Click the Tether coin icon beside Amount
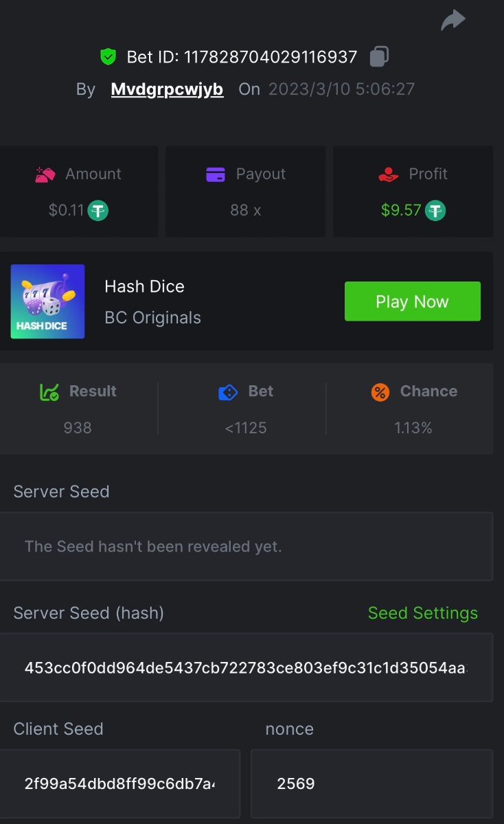Viewport: 504px width, 824px height. (x=98, y=210)
